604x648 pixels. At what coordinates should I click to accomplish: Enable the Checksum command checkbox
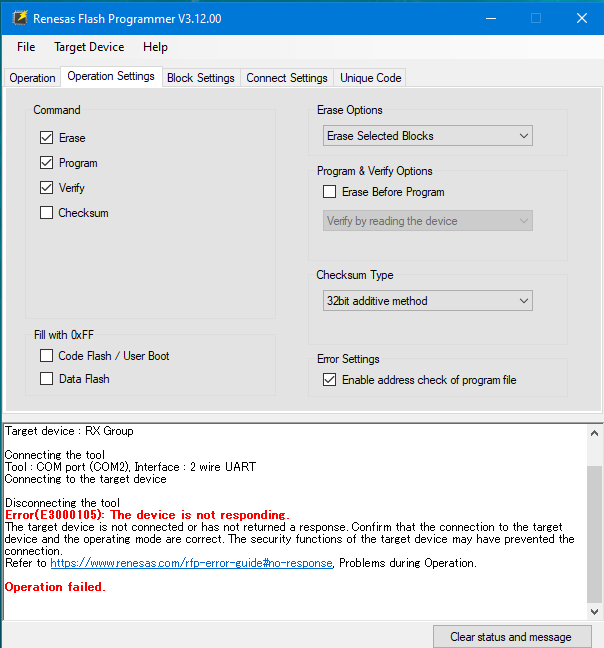coord(47,213)
